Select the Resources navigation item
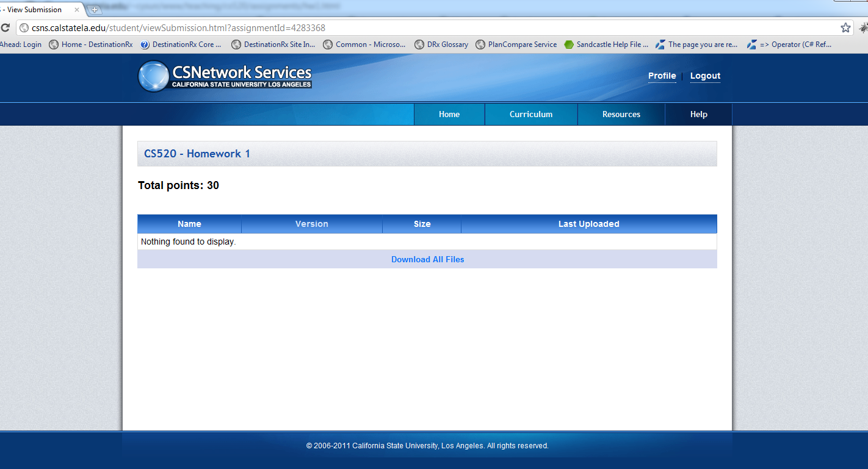 pyautogui.click(x=621, y=114)
